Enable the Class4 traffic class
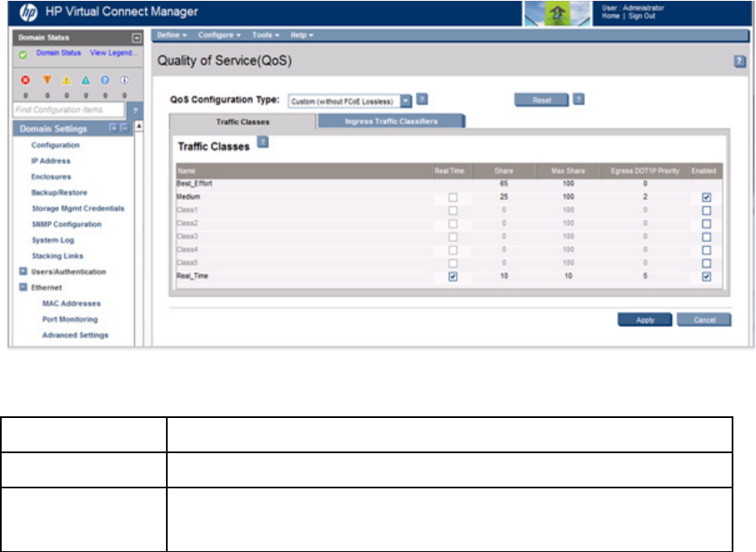 (x=707, y=250)
